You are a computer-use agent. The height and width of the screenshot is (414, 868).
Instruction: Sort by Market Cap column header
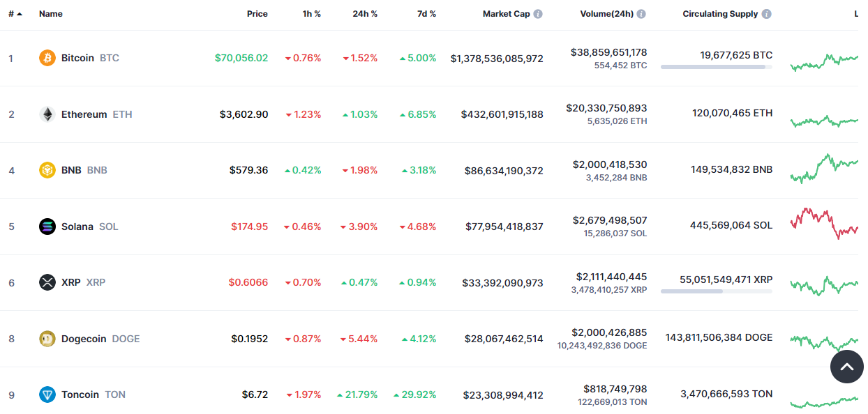tap(506, 14)
